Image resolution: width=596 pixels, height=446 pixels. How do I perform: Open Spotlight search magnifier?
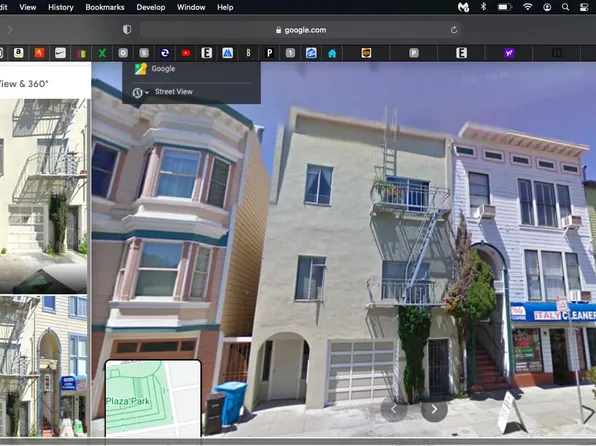566,7
